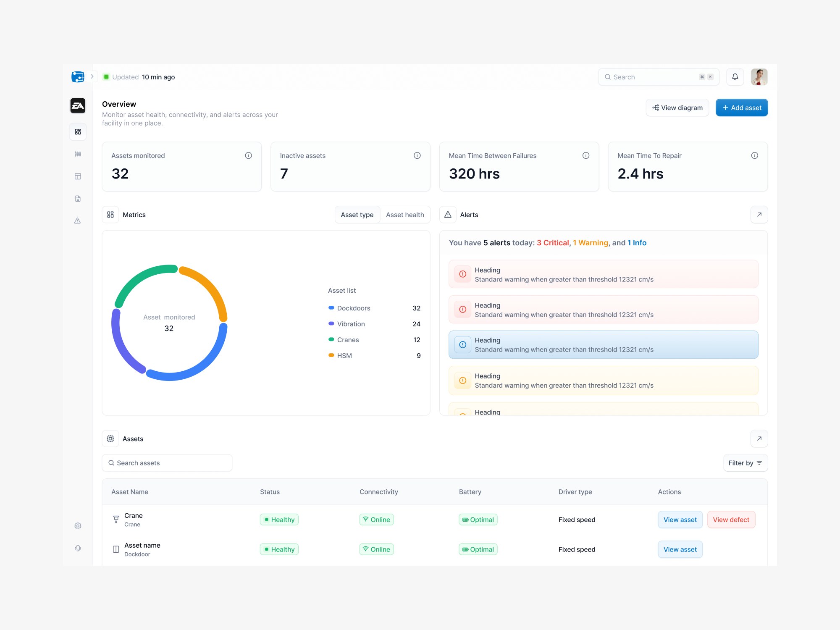Open the Filter by dropdown

pos(745,463)
